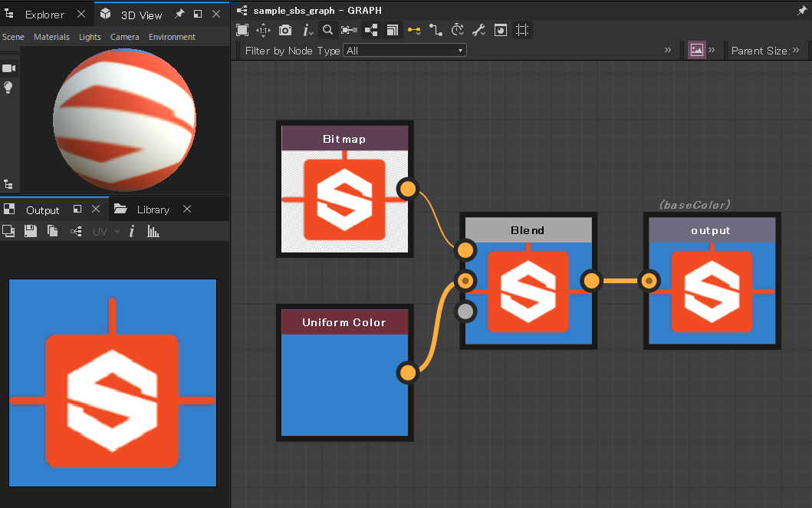Click the fit graph to view icon
This screenshot has height=508, width=812.
click(242, 30)
